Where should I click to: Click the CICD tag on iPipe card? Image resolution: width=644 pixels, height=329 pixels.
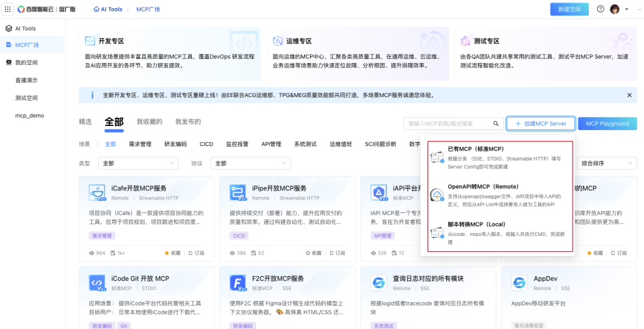pyautogui.click(x=239, y=236)
